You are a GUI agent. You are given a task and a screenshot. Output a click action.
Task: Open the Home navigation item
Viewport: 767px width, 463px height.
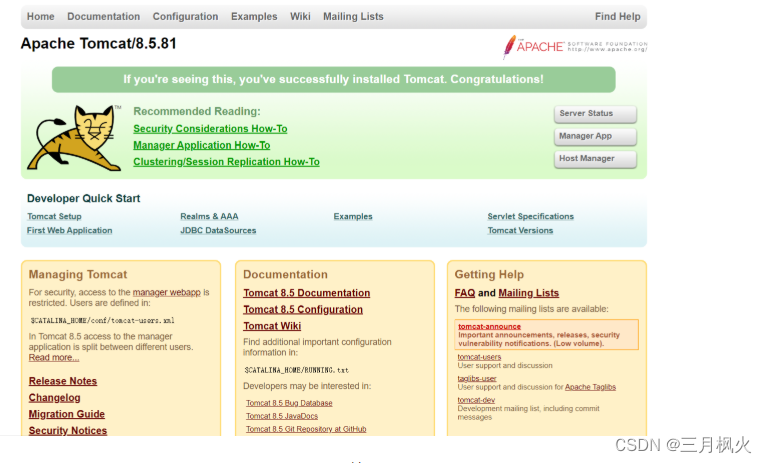click(x=41, y=17)
